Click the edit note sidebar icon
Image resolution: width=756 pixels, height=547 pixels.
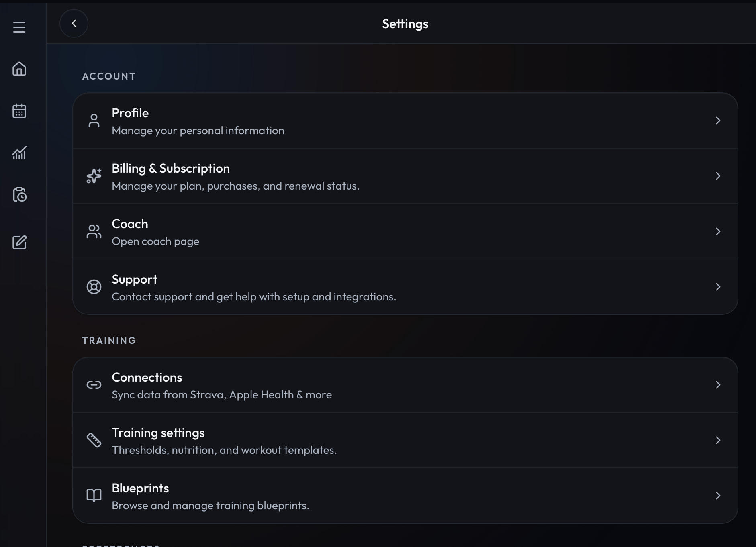tap(19, 242)
